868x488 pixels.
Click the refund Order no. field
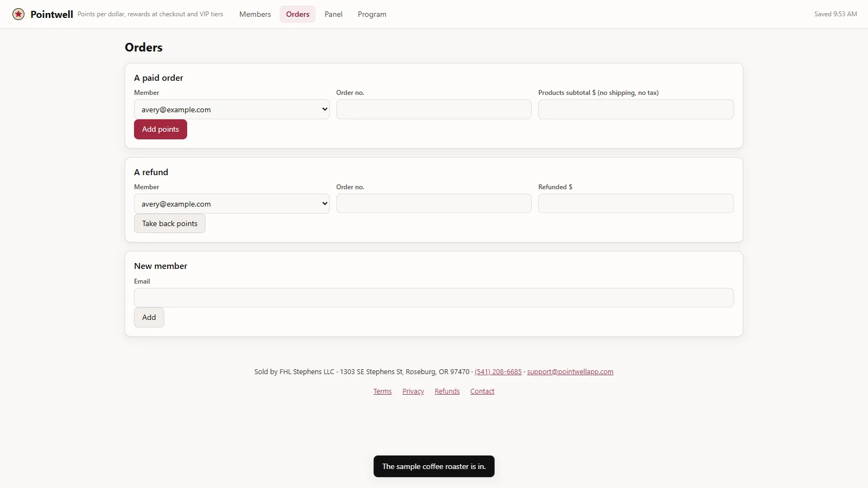pyautogui.click(x=434, y=203)
